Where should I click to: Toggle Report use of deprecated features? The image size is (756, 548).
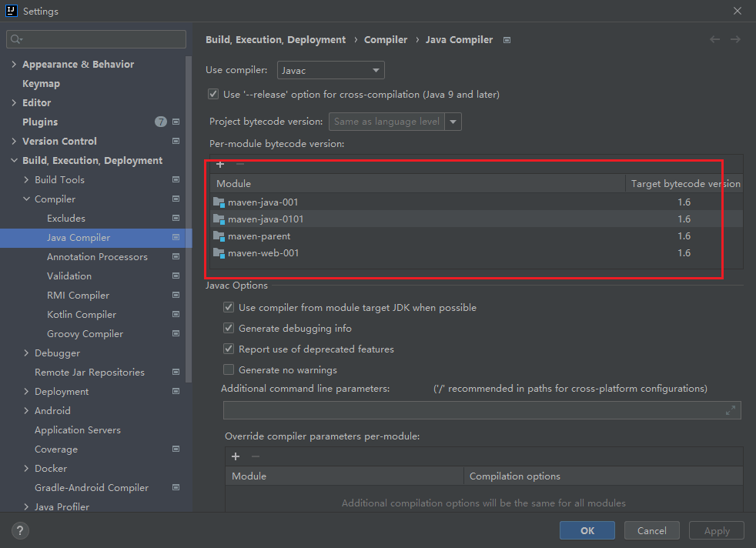(x=229, y=349)
